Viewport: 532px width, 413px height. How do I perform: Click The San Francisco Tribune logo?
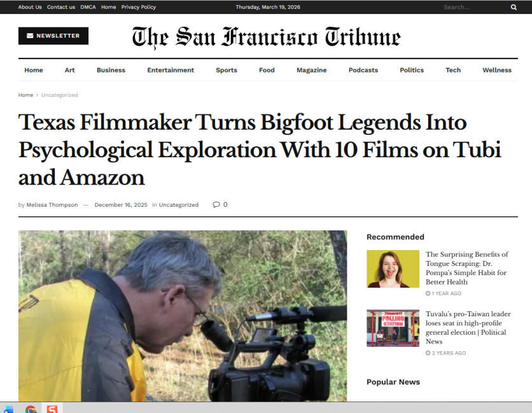pyautogui.click(x=267, y=37)
